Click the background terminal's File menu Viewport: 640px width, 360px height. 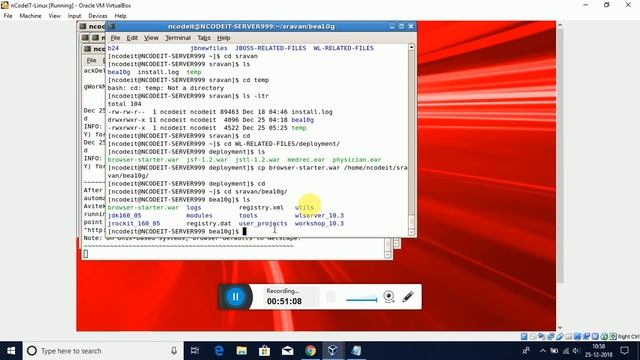click(x=91, y=60)
